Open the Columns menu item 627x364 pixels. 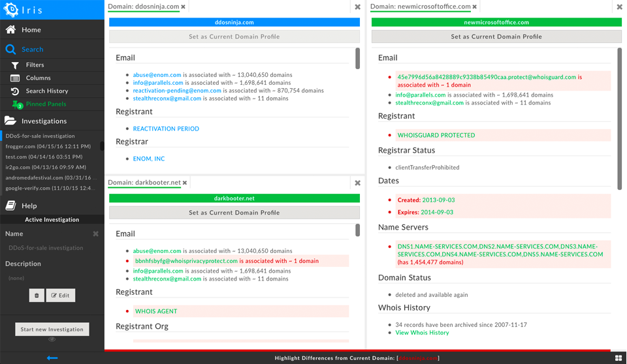[x=38, y=78]
